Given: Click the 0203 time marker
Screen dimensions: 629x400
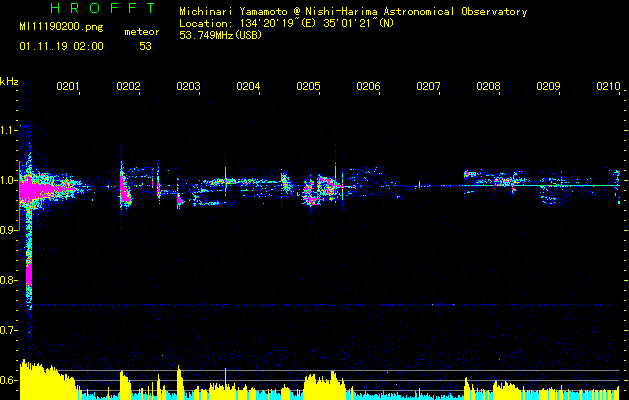Looking at the screenshot, I should click(188, 86).
